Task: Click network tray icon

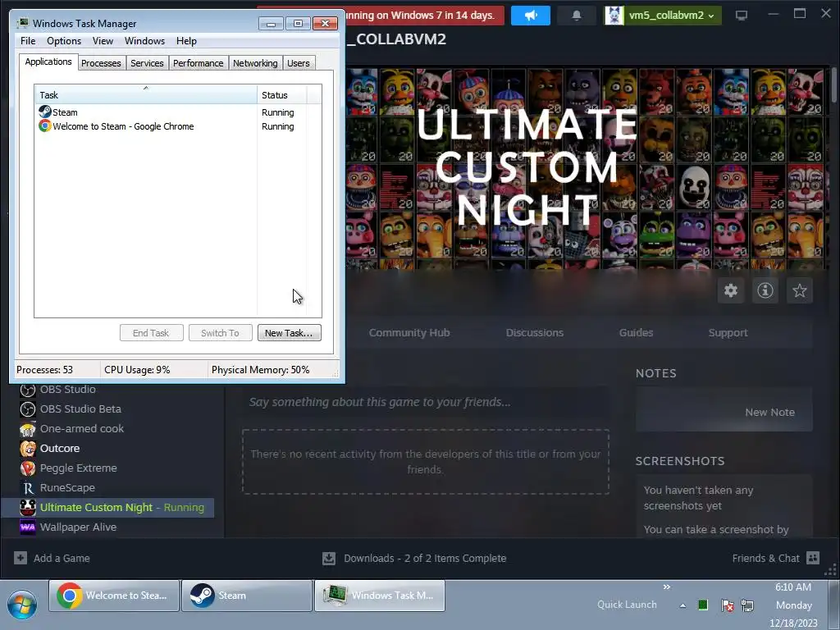Action: point(747,605)
